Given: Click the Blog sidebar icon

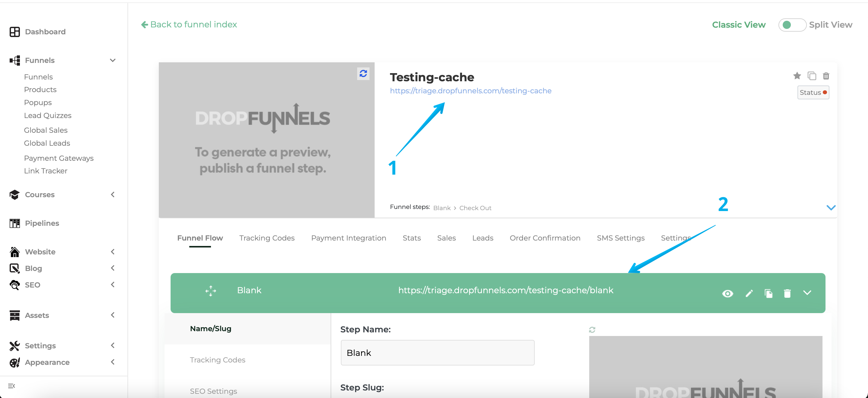Looking at the screenshot, I should click(14, 268).
